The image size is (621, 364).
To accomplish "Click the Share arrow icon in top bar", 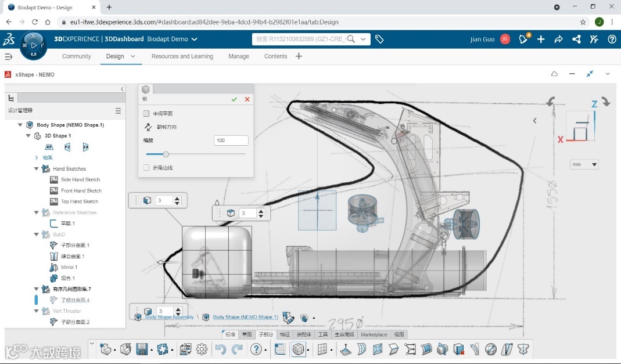I will pyautogui.click(x=558, y=39).
